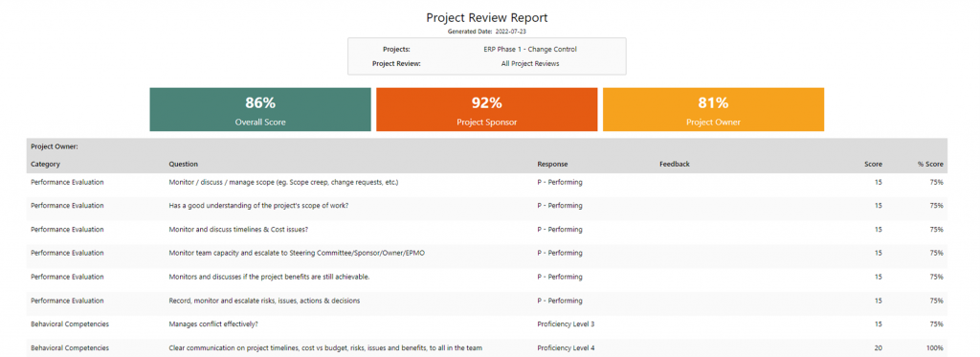980x357 pixels.
Task: Click the All Project Reviews value
Action: click(x=530, y=63)
